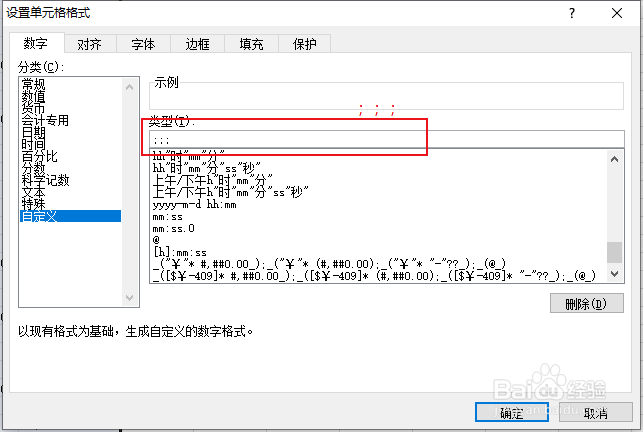Viewport: 643px width, 432px height.
Task: Select 文本 category
Action: pos(71,192)
